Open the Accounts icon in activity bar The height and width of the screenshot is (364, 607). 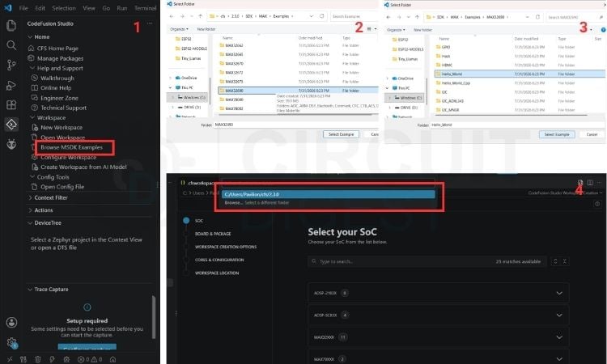coord(11,322)
